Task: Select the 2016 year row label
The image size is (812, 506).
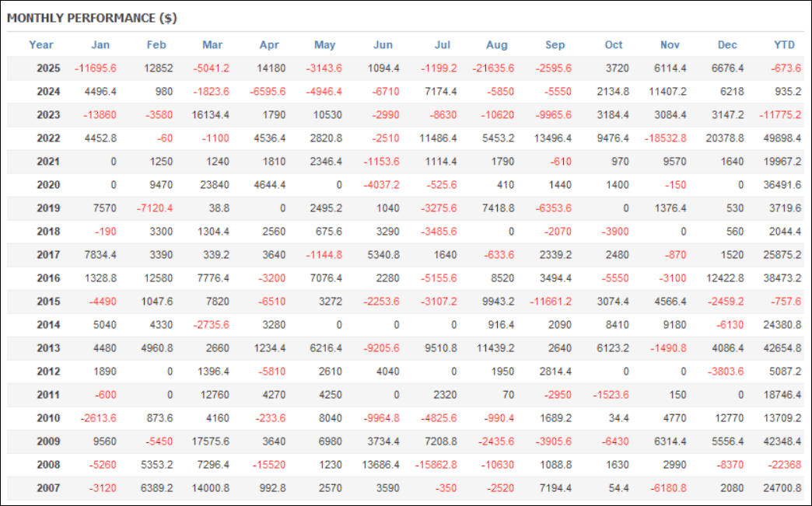Action: (48, 278)
